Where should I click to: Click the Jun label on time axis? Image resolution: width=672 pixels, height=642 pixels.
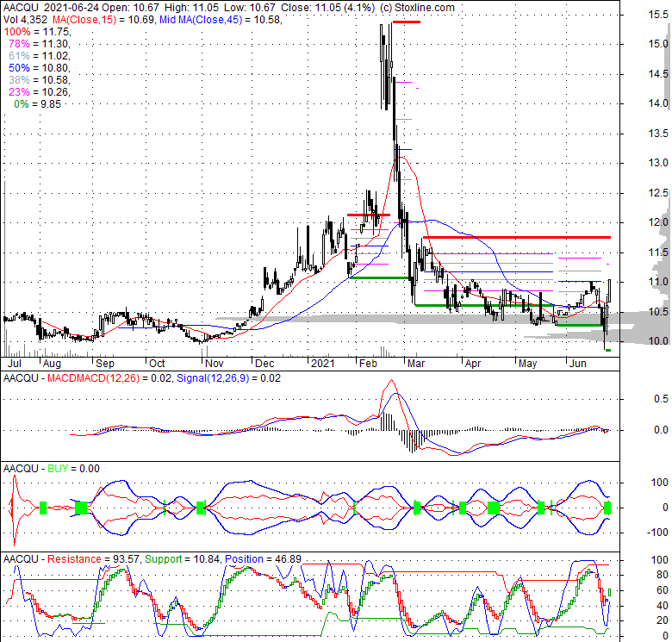(578, 364)
